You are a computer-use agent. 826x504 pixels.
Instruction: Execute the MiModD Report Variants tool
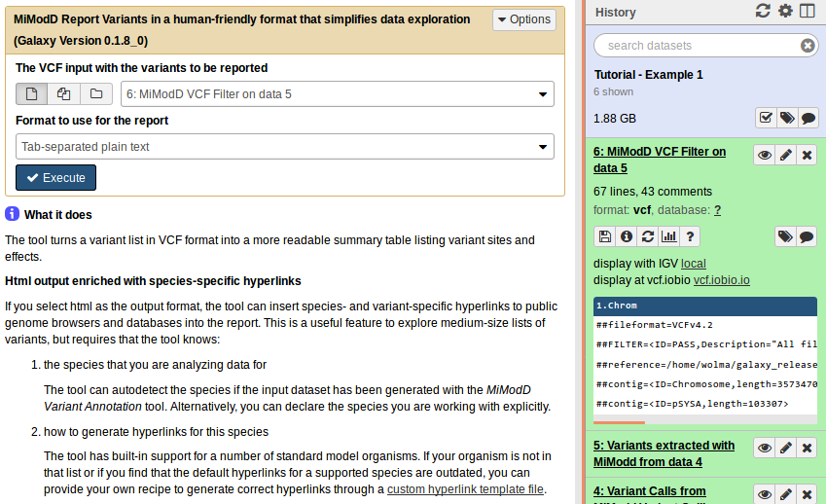55,177
